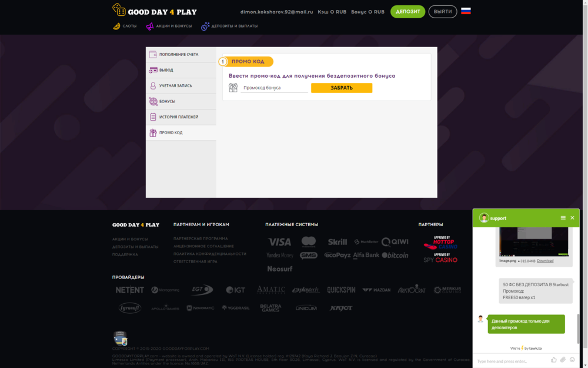Click the yellow Забрать button
Viewport: 588px width, 368px height.
342,88
